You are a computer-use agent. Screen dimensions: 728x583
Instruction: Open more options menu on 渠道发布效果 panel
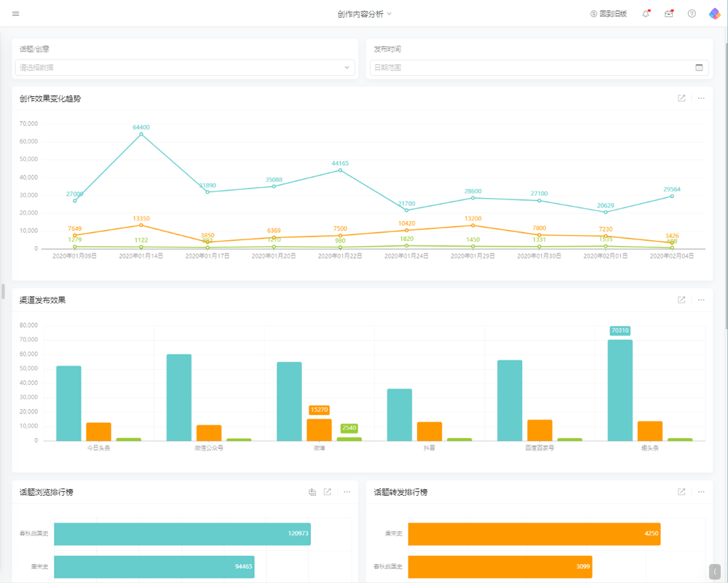(701, 300)
